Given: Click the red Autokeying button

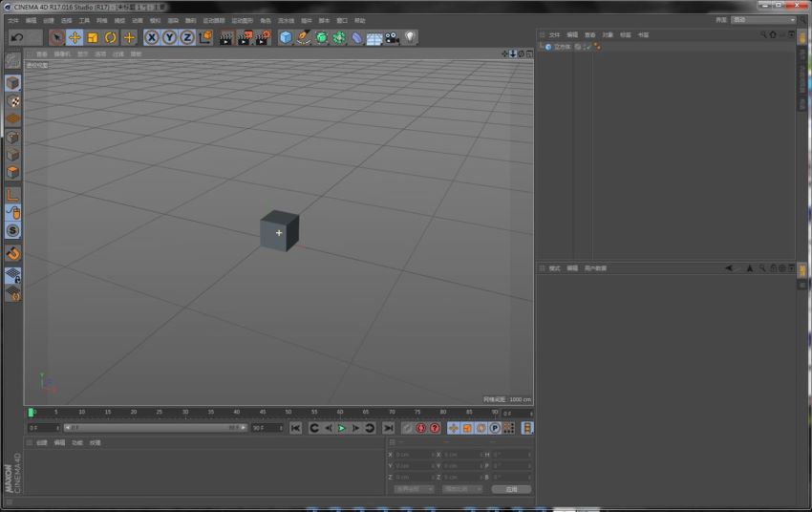Looking at the screenshot, I should pyautogui.click(x=420, y=428).
